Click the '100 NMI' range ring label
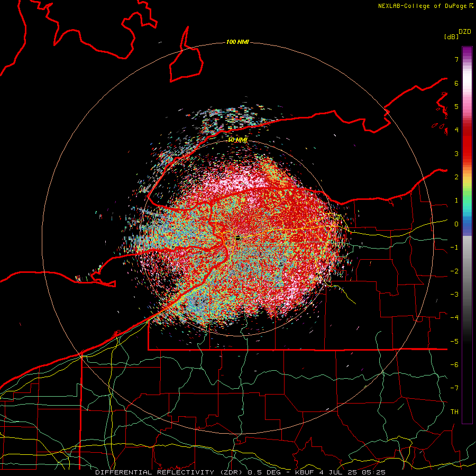 pyautogui.click(x=237, y=42)
